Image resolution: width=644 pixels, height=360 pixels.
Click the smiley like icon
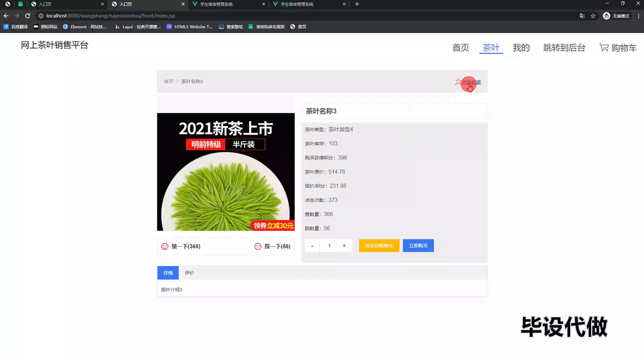(165, 246)
